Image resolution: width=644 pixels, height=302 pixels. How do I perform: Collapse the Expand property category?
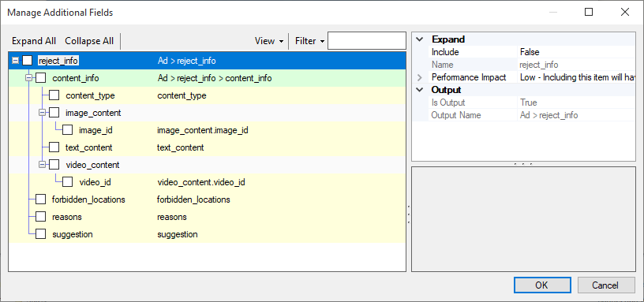[419, 39]
